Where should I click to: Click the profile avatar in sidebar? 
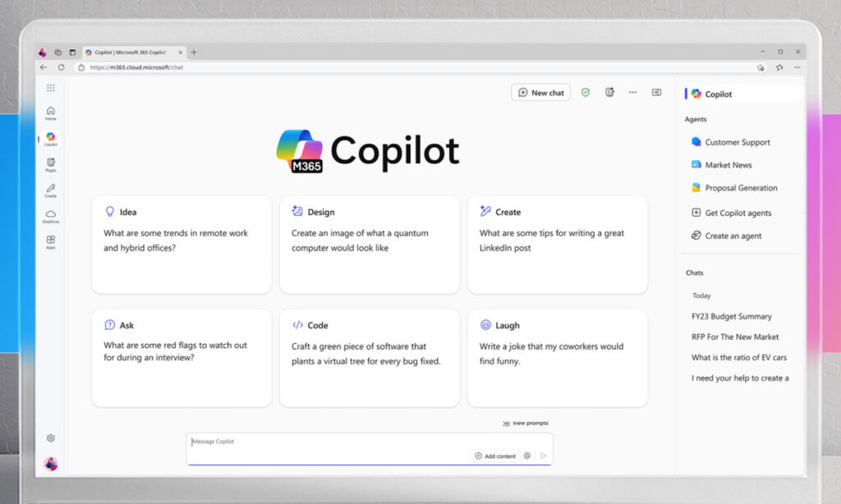coord(51,464)
